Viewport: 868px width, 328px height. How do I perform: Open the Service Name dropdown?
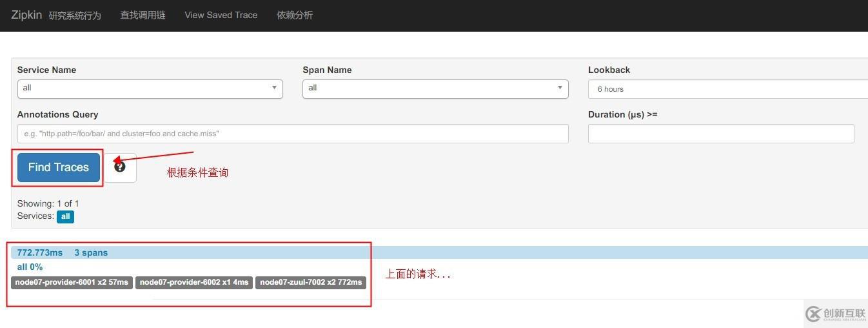[150, 88]
